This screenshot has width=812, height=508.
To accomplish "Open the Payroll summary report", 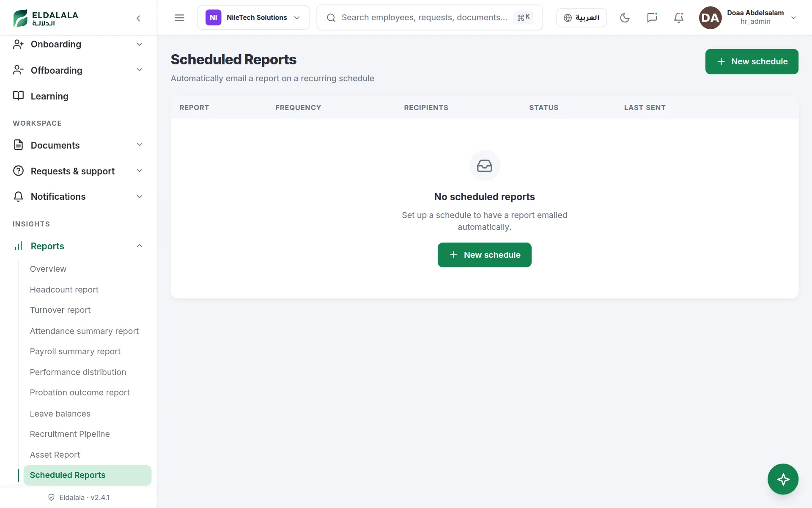I will [x=75, y=351].
